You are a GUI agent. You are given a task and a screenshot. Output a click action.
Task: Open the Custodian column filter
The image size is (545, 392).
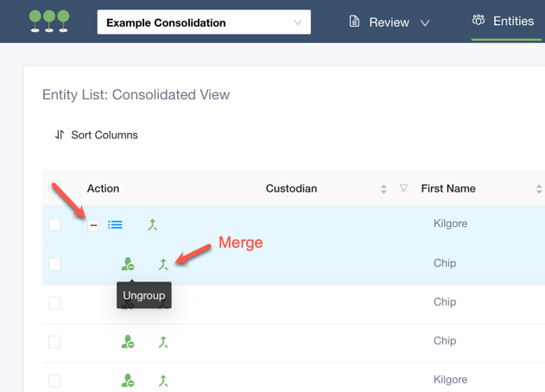(x=403, y=188)
